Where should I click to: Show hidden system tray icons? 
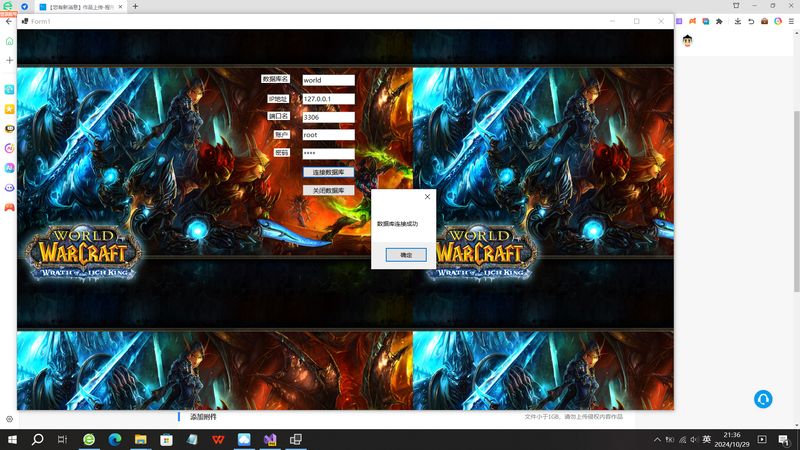click(x=657, y=439)
